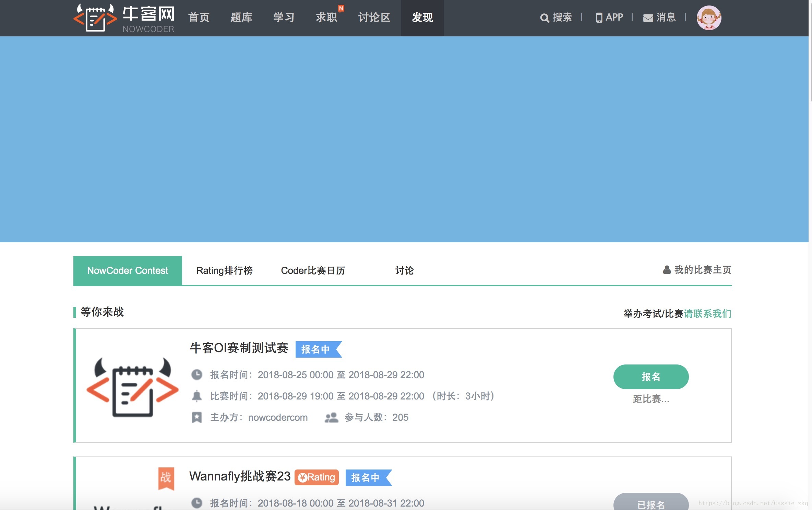812x510 pixels.
Task: Click the orange 战 bookmark badge
Action: click(x=166, y=478)
